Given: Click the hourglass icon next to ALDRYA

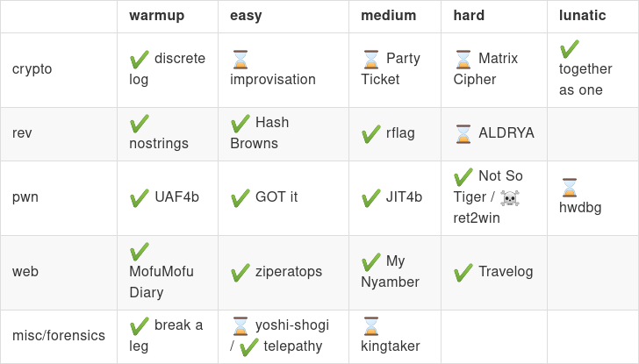Looking at the screenshot, I should [x=463, y=134].
